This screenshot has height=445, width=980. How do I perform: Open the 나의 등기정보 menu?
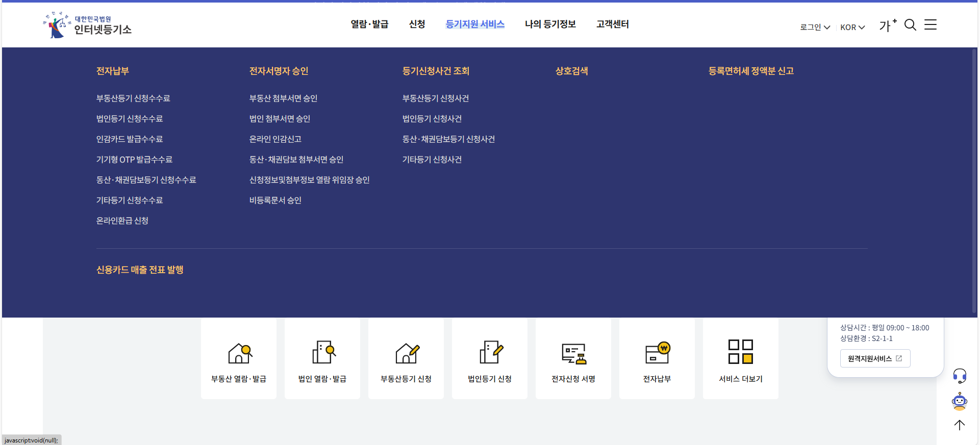(x=550, y=24)
